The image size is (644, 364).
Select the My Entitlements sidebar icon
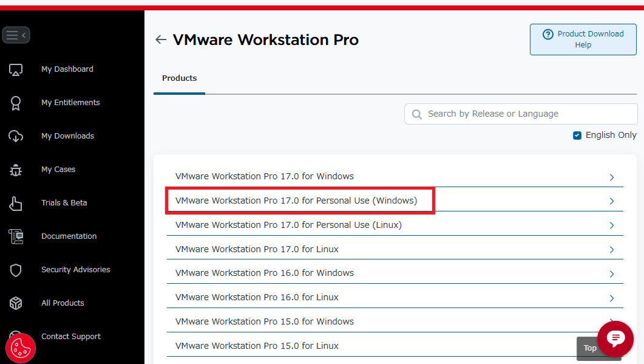click(x=15, y=103)
